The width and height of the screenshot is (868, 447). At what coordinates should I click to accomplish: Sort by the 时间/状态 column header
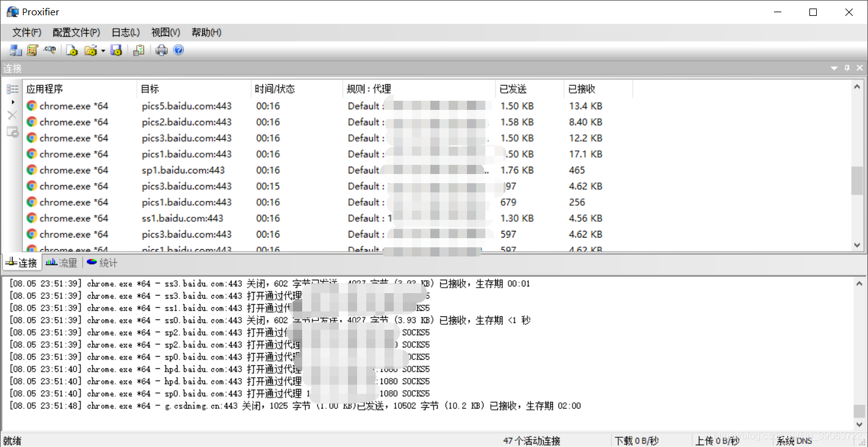(297, 89)
